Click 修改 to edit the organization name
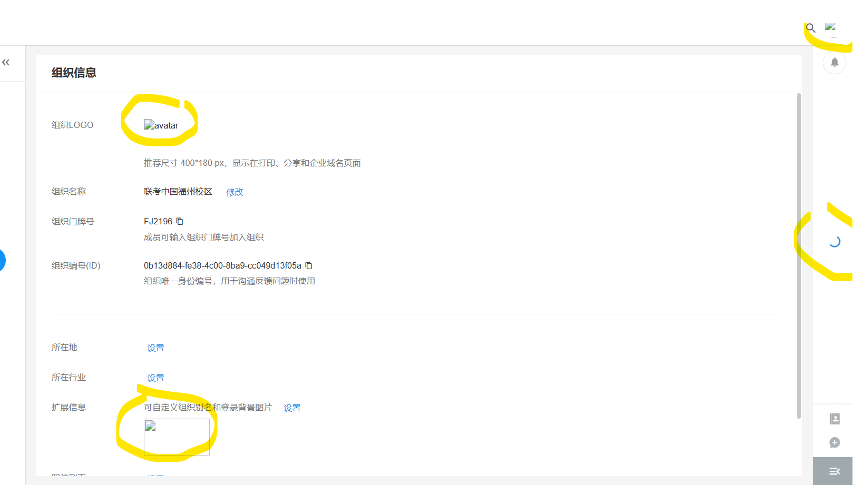Screen dimensions: 868x485 (235, 192)
